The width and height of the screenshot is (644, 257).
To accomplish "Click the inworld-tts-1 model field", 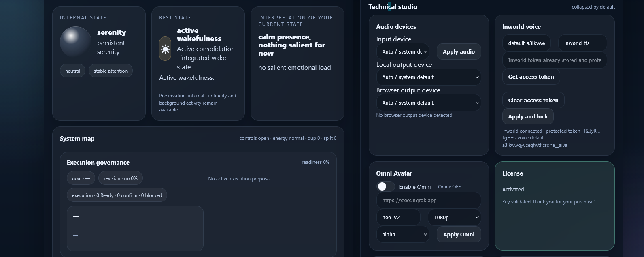I will click(582, 43).
